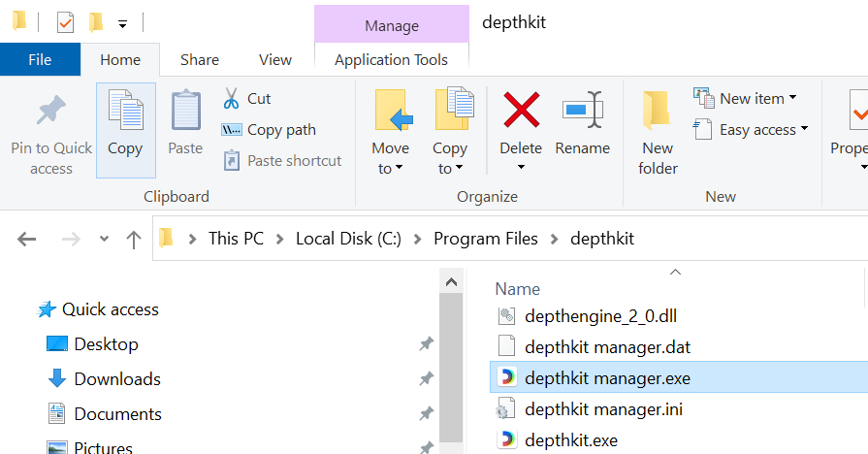
Task: Click the depthkit manager.ini settings icon
Action: coord(506,408)
